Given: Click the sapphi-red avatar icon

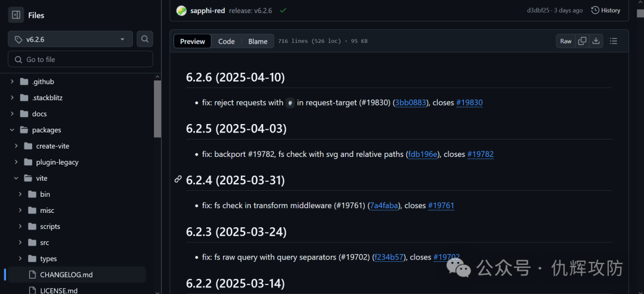Looking at the screenshot, I should (x=181, y=11).
